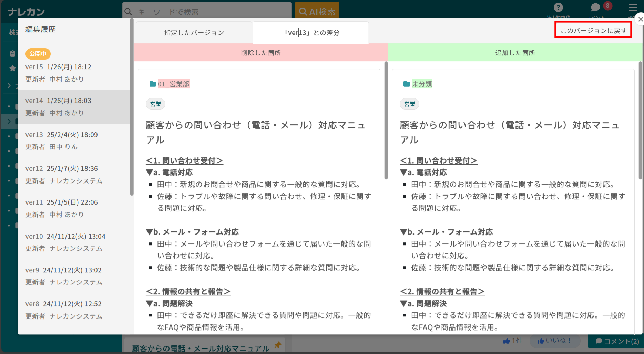Toggle the pin on 顧客からの電話・メール対応マニュアル

click(277, 346)
